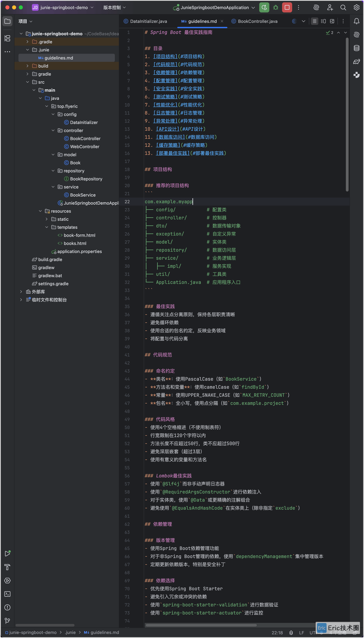The image size is (364, 638).
Task: Open the Structure tool window icon
Action: tap(8, 38)
